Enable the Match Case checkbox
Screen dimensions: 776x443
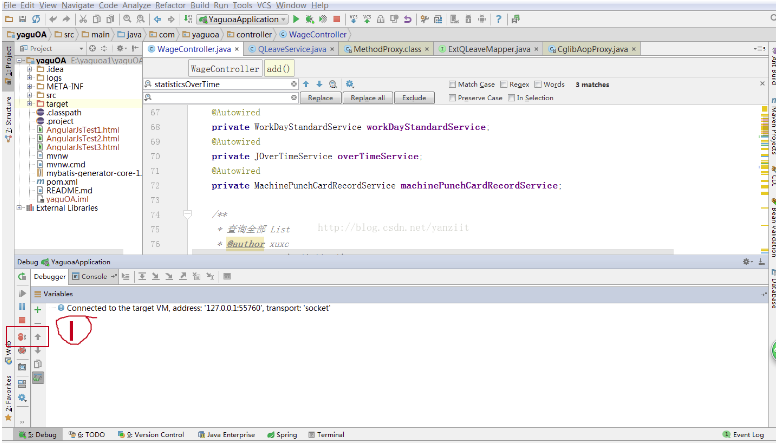(x=452, y=84)
